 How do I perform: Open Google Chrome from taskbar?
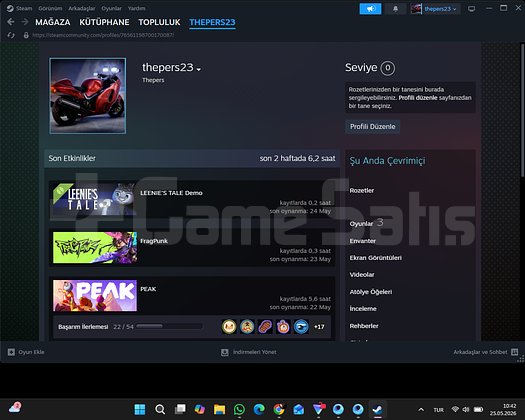point(279,409)
